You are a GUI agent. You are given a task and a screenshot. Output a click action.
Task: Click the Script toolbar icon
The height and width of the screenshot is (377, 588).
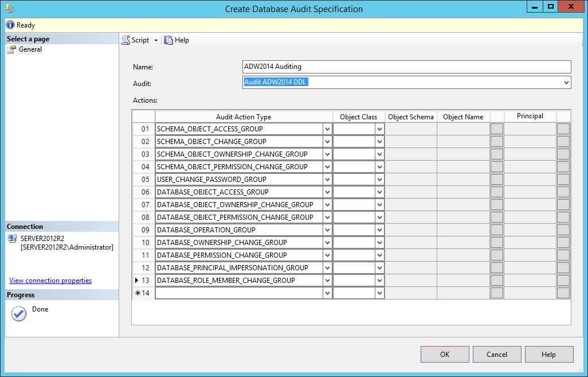click(126, 40)
